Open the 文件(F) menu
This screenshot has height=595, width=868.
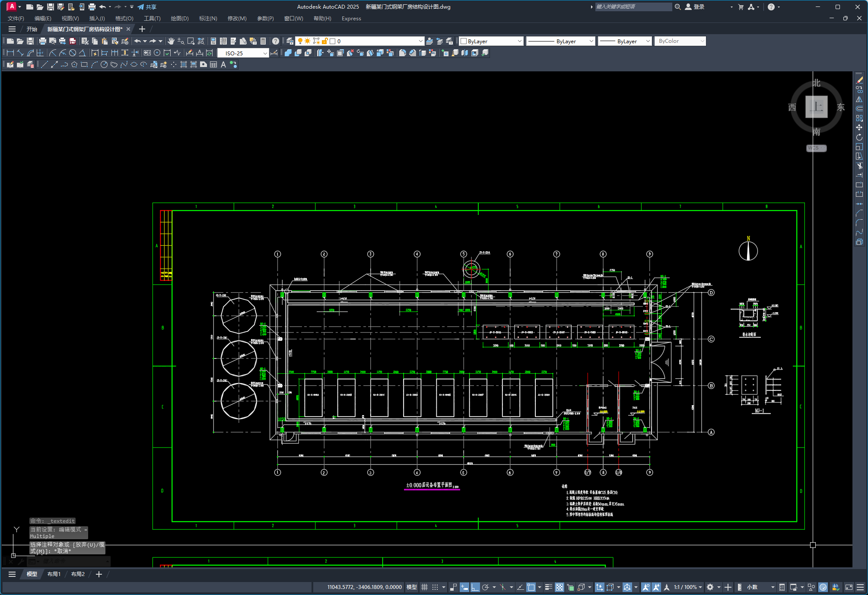[x=16, y=19]
